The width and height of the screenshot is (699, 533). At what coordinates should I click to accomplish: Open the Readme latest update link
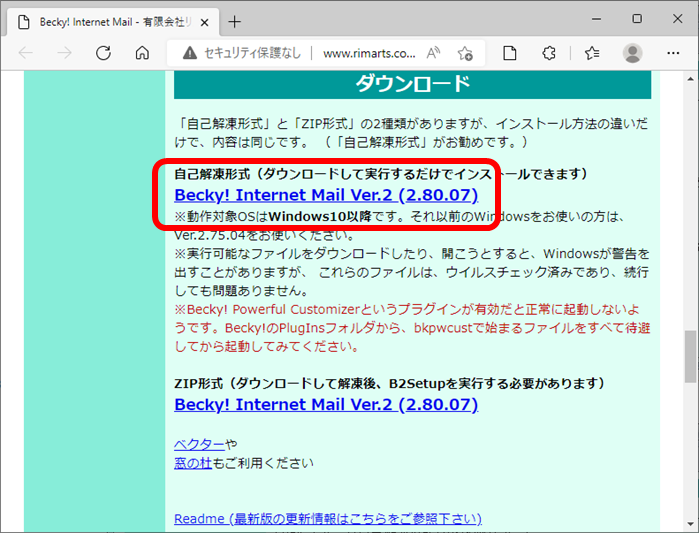328,519
